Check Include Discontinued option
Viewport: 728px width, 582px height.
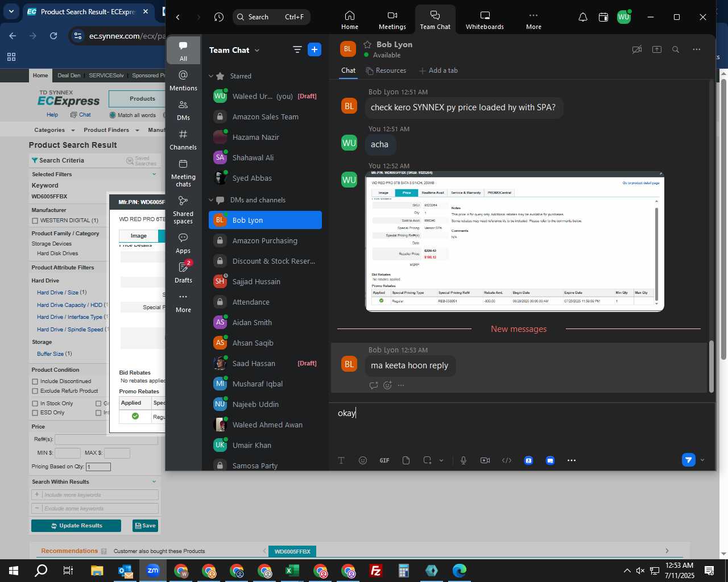pos(35,381)
